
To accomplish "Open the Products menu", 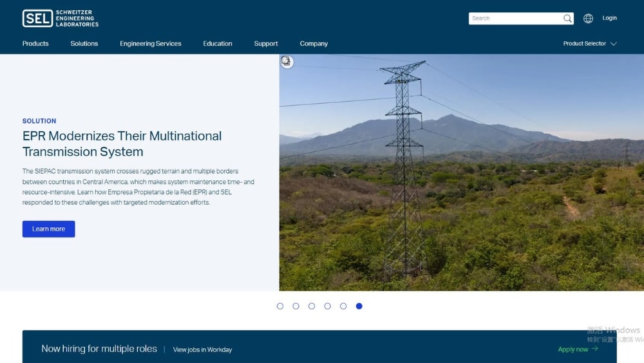I will tap(35, 44).
